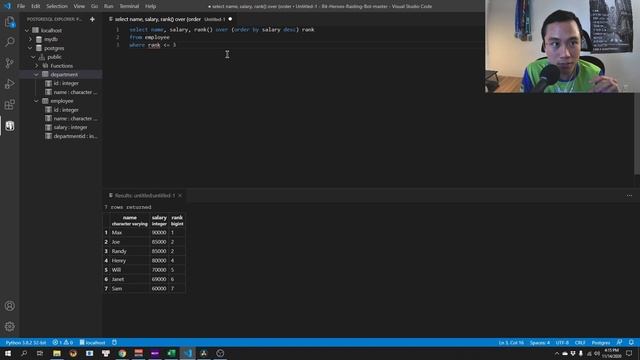
Task: Open the Extensions view
Action: [x=9, y=104]
